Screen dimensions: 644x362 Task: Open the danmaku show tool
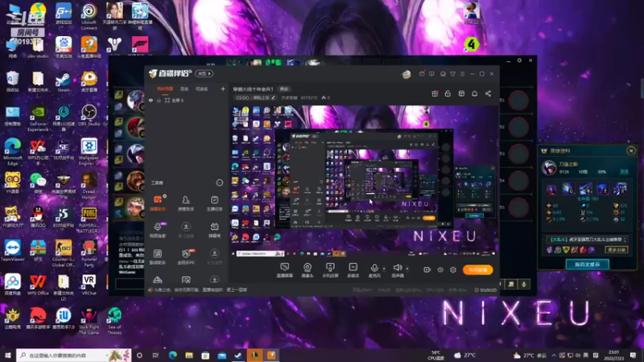(214, 230)
